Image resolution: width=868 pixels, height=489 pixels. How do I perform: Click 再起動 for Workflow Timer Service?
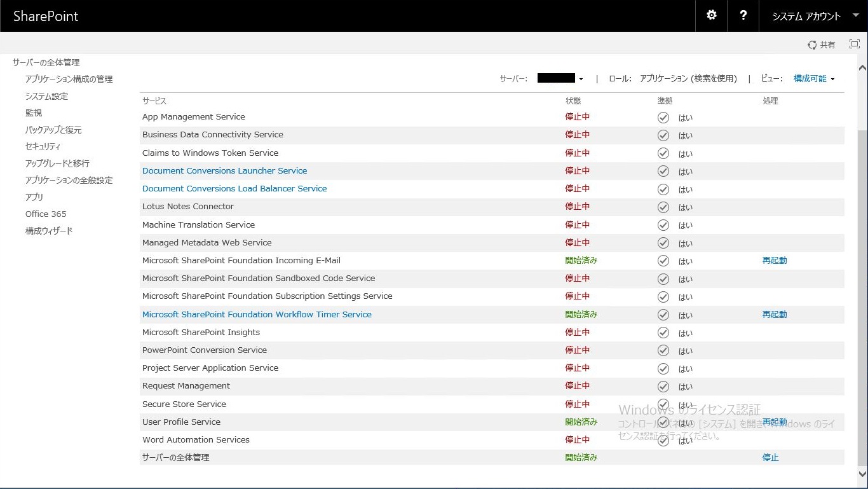(775, 314)
